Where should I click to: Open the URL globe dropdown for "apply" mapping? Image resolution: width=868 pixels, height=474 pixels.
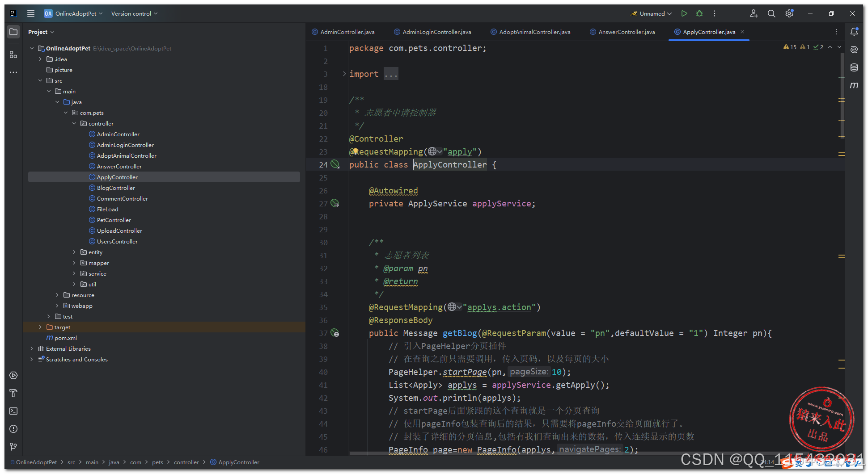[435, 151]
